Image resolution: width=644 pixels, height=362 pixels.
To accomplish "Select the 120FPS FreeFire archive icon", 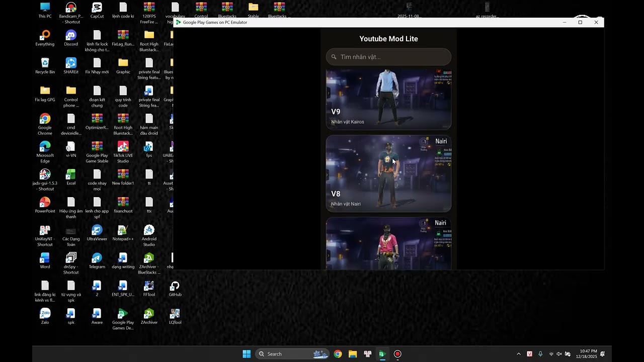I will 149,13.
